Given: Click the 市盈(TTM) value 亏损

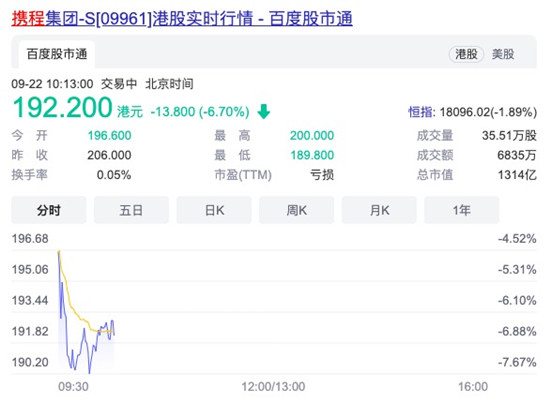Looking at the screenshot, I should pos(322,175).
